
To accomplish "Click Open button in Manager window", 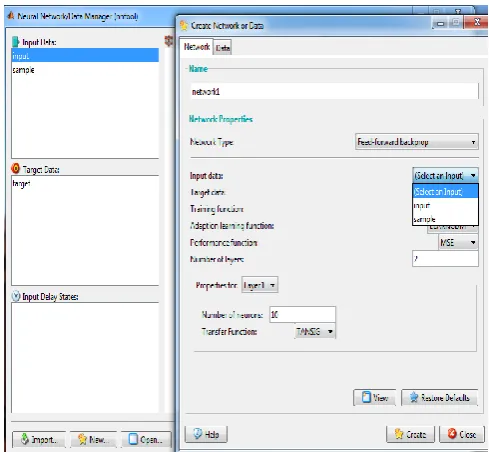I will (146, 439).
